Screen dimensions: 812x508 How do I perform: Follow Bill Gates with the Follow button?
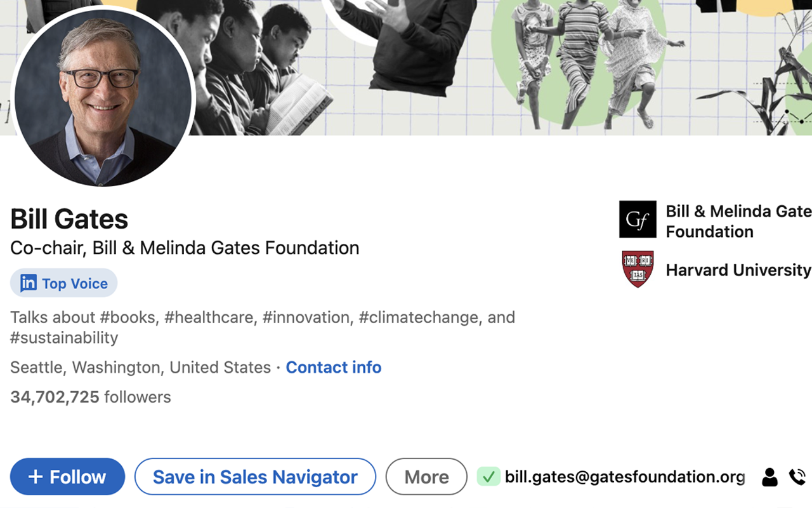click(x=67, y=477)
